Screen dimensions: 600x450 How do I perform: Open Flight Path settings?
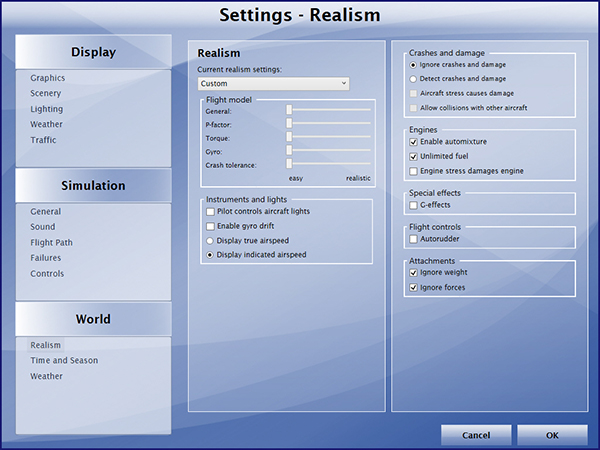(51, 242)
